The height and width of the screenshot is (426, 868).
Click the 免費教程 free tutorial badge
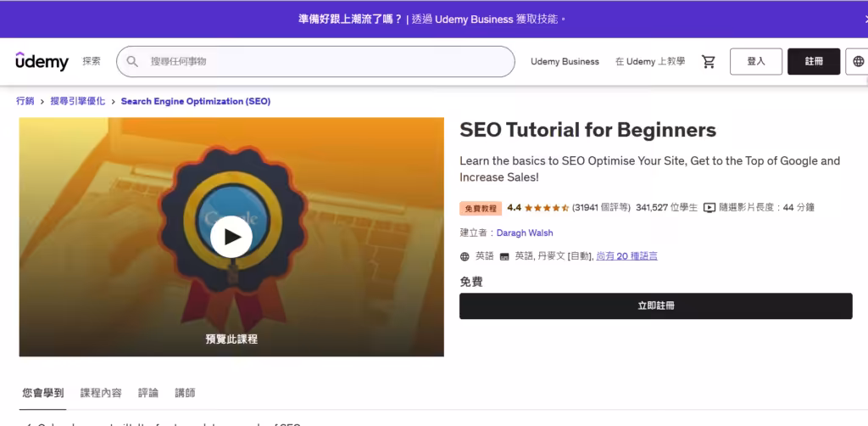click(x=481, y=208)
